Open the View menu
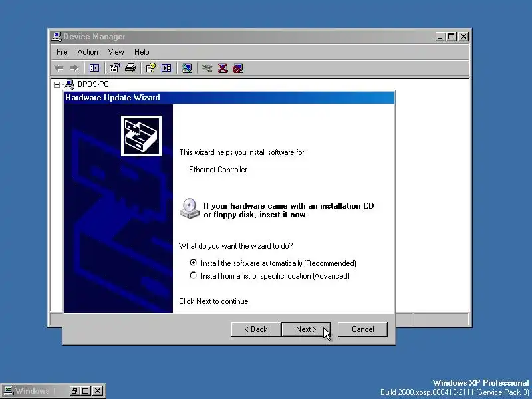The height and width of the screenshot is (399, 532). click(x=116, y=52)
